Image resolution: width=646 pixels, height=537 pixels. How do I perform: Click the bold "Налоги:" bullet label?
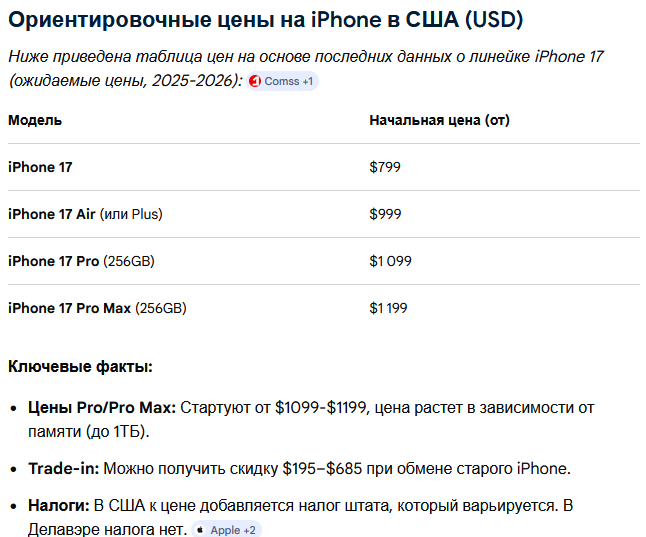pos(58,505)
